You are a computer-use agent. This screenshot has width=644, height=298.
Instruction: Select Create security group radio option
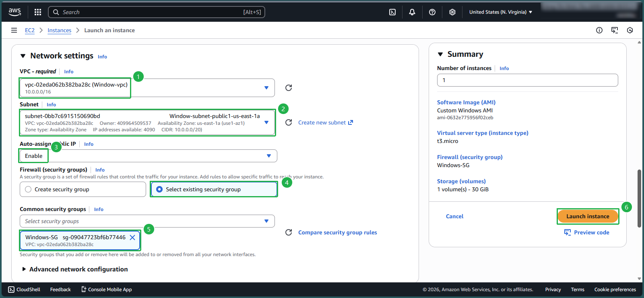(83, 189)
